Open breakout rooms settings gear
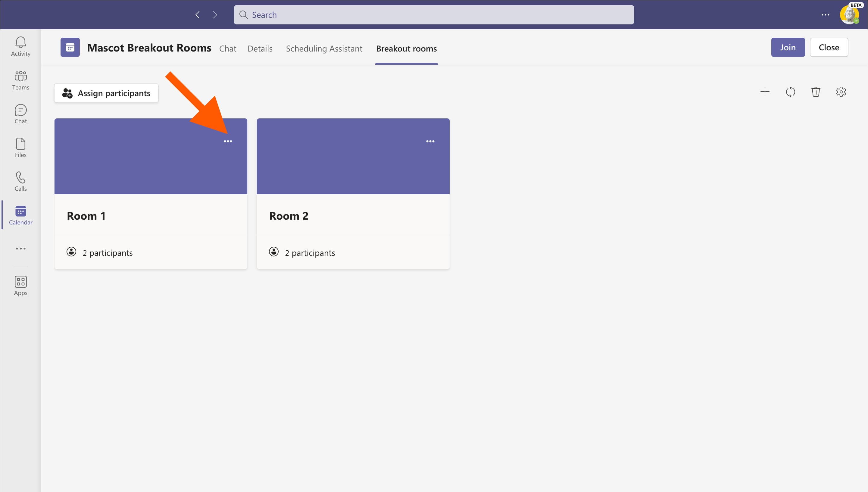Viewport: 868px width, 492px height. click(x=841, y=92)
